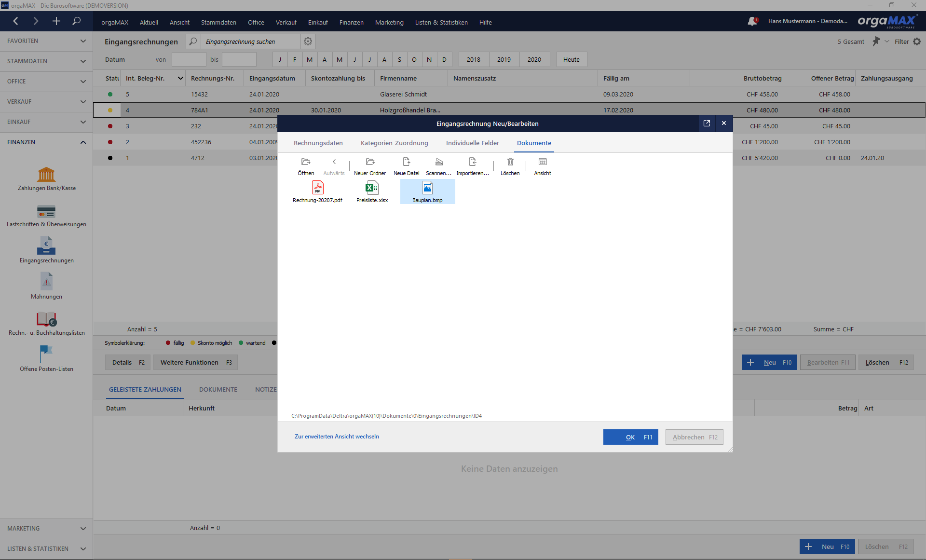
Task: Click Zur erweiterten Ansicht wechseln link
Action: click(337, 437)
